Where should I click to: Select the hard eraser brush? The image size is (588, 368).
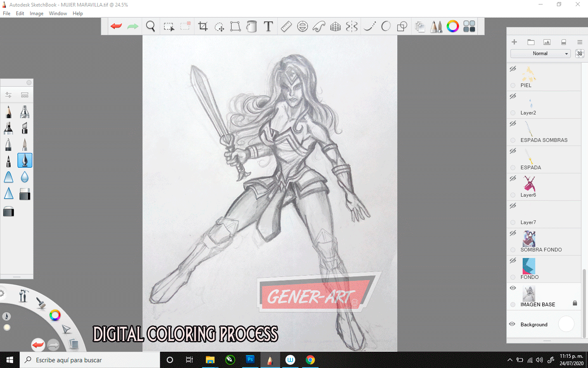pos(25,194)
